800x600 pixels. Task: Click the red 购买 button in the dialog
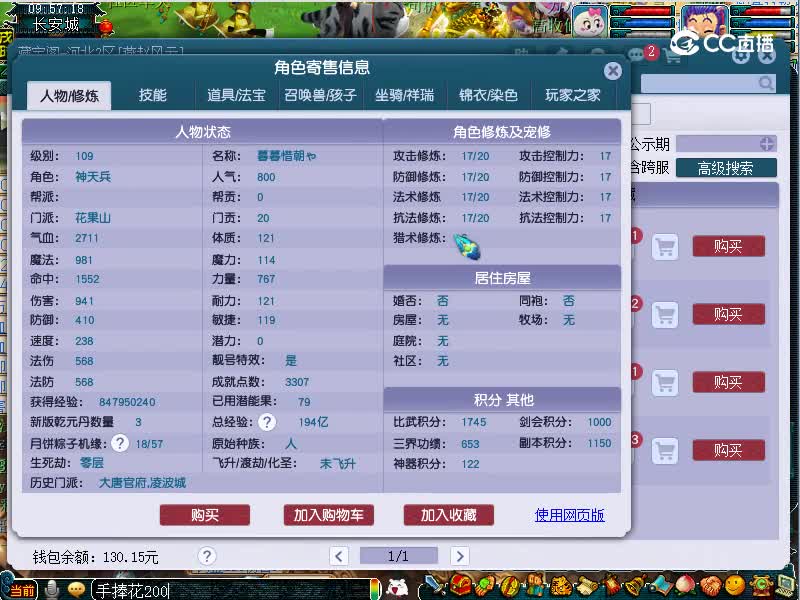(x=205, y=515)
